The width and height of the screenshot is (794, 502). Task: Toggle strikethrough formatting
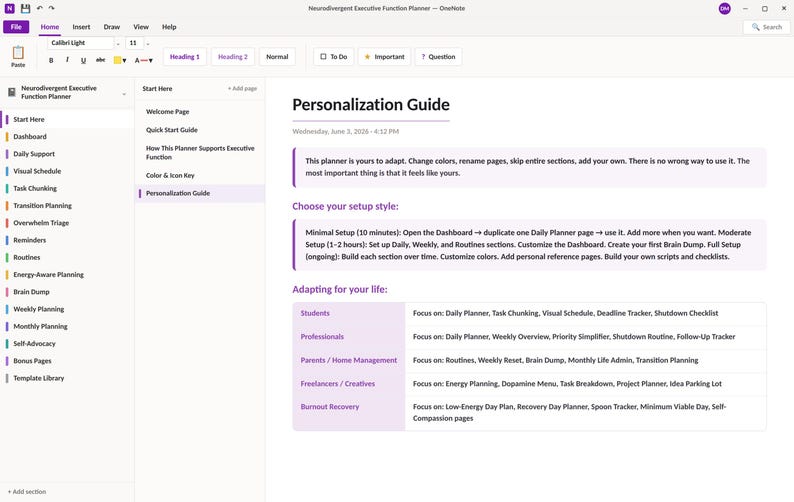[x=100, y=60]
